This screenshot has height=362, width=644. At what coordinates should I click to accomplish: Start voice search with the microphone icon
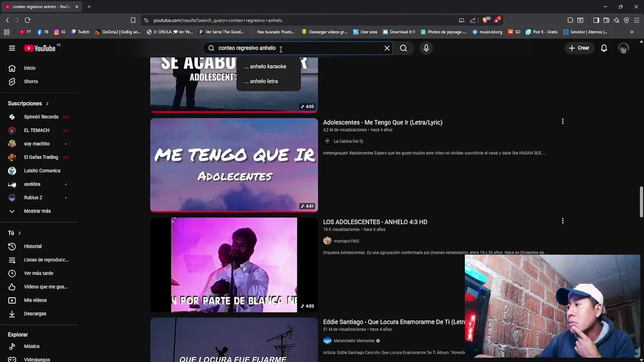426,48
